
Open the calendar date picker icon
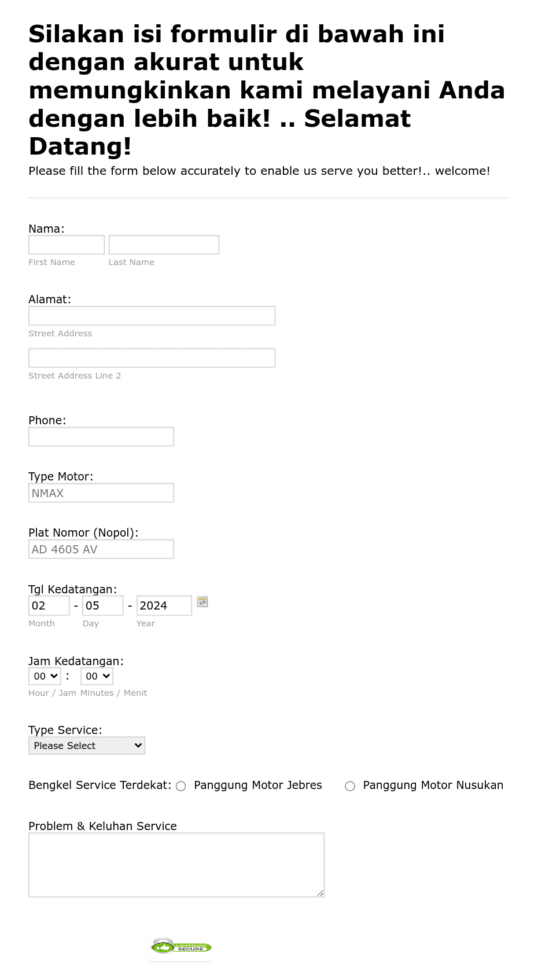(202, 602)
